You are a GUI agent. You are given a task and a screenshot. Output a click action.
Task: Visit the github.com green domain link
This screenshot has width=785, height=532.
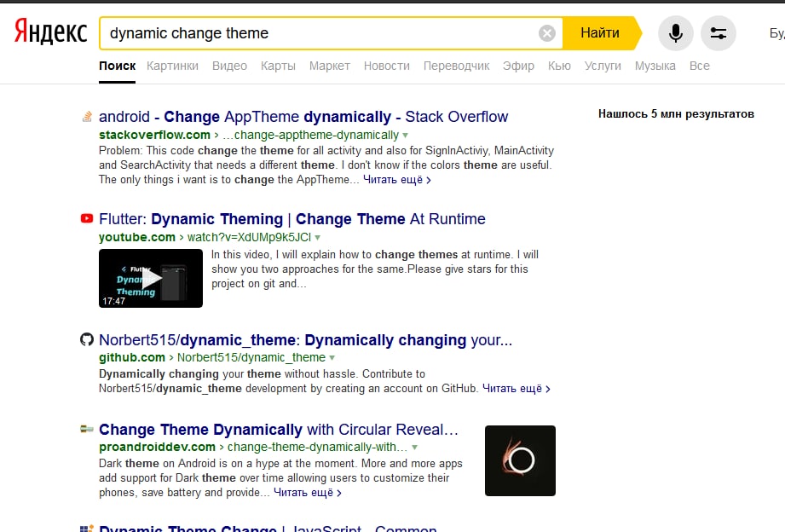coord(131,358)
